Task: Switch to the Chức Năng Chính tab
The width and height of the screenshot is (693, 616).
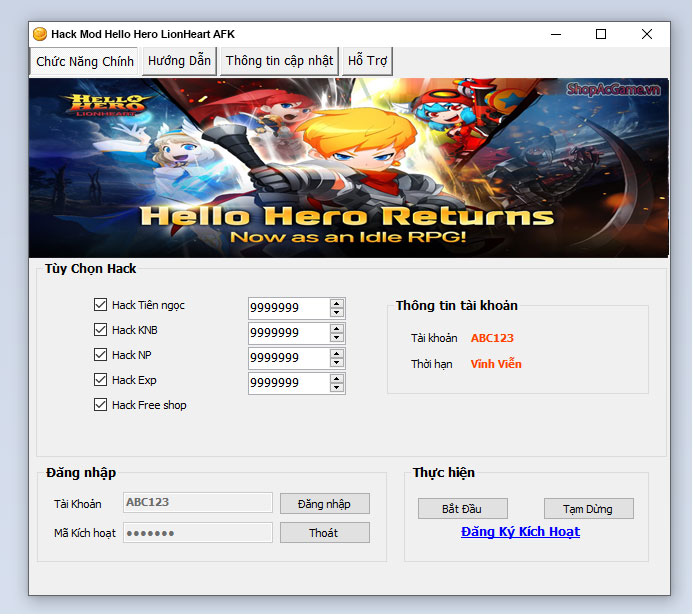Action: point(85,61)
